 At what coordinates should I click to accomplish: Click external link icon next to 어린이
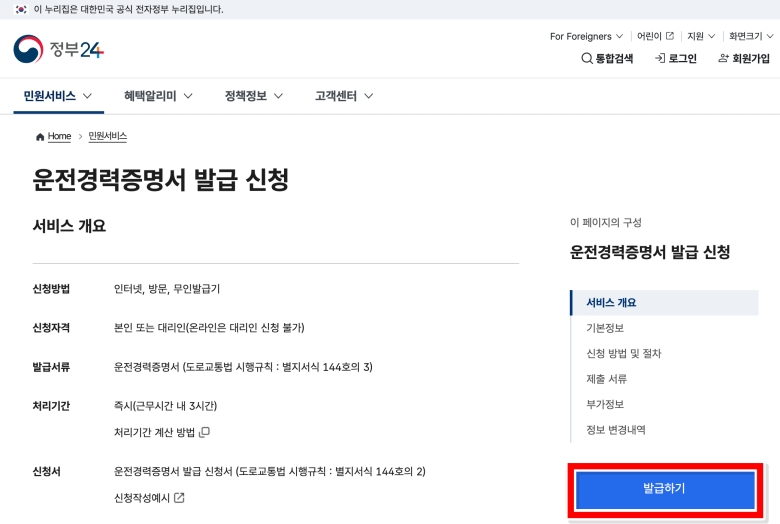[670, 36]
